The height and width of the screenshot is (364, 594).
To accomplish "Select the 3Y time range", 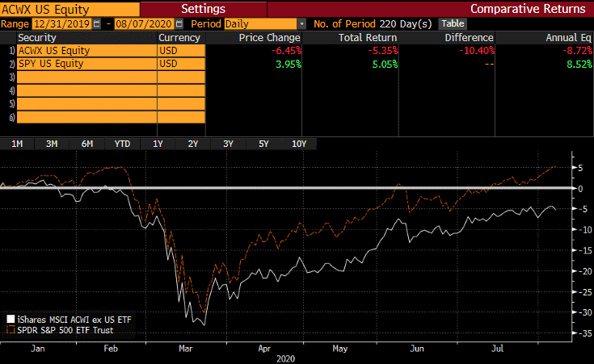I will click(x=228, y=144).
